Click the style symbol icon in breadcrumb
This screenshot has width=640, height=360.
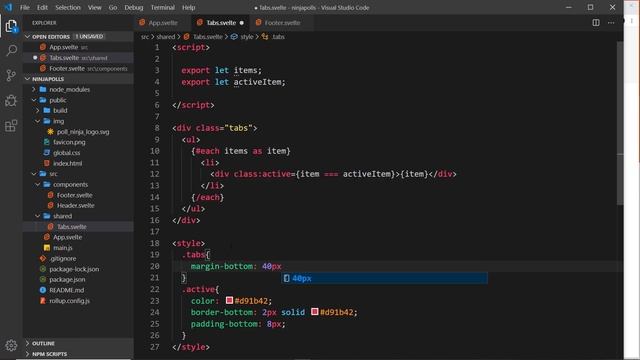pos(234,37)
